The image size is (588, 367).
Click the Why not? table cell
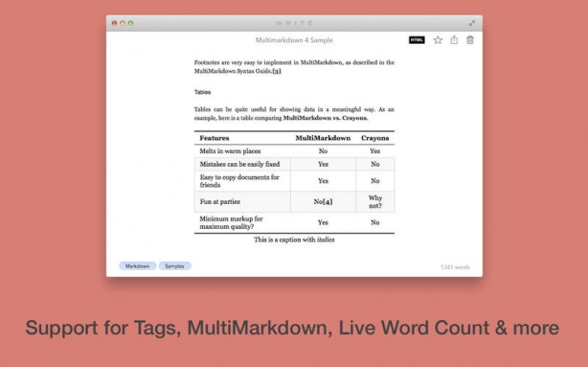pos(375,202)
